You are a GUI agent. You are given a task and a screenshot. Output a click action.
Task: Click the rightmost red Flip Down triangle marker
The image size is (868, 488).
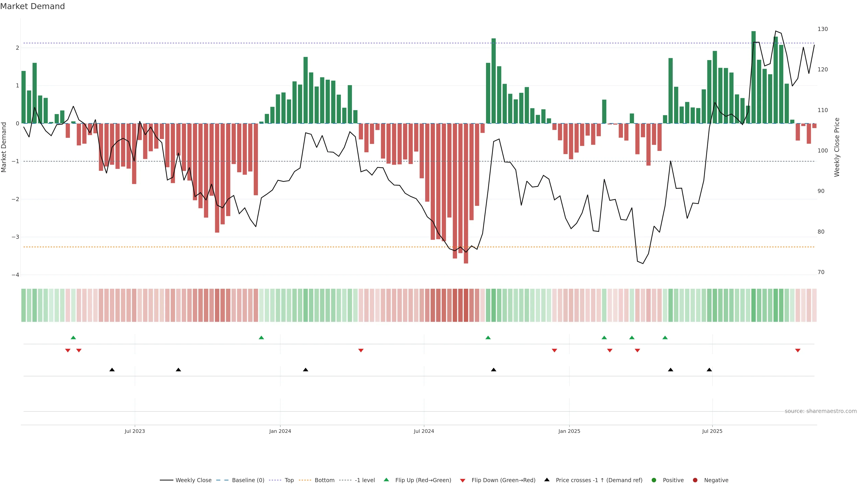tap(797, 350)
